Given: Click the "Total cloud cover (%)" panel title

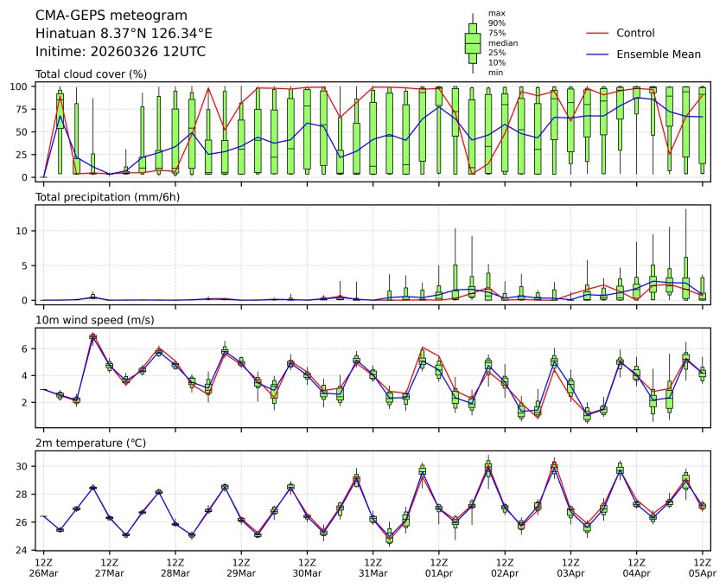Looking at the screenshot, I should pyautogui.click(x=91, y=74).
